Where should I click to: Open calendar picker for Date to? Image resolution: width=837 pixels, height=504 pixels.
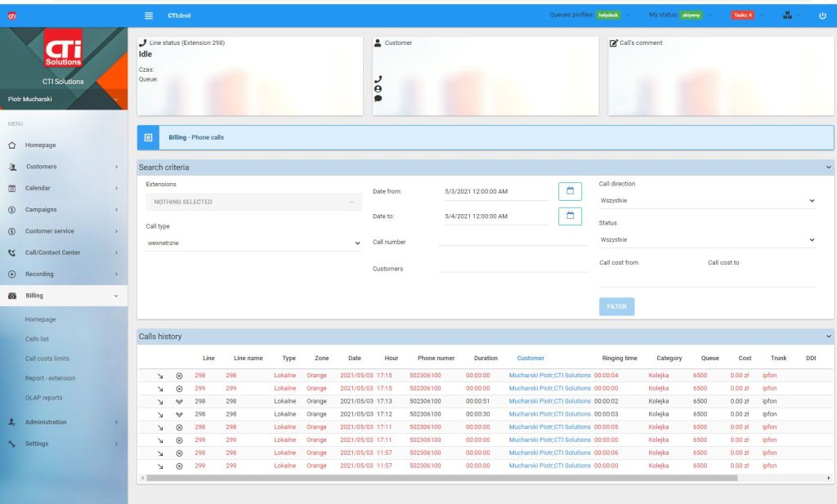(570, 216)
